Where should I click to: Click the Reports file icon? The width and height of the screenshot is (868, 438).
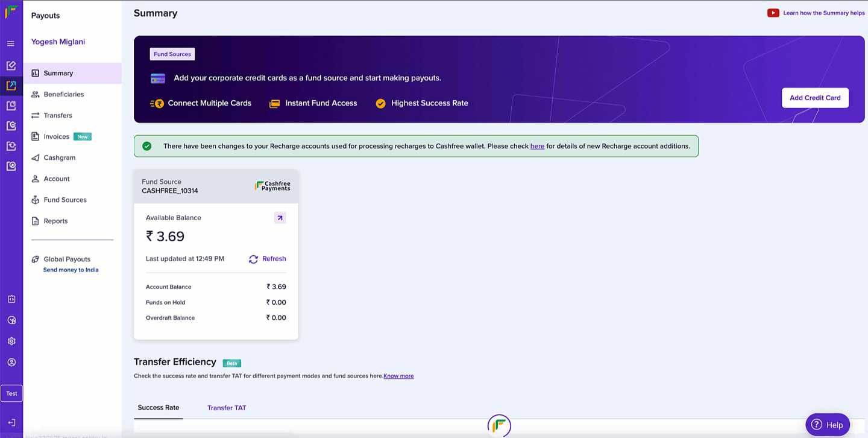[x=35, y=221]
